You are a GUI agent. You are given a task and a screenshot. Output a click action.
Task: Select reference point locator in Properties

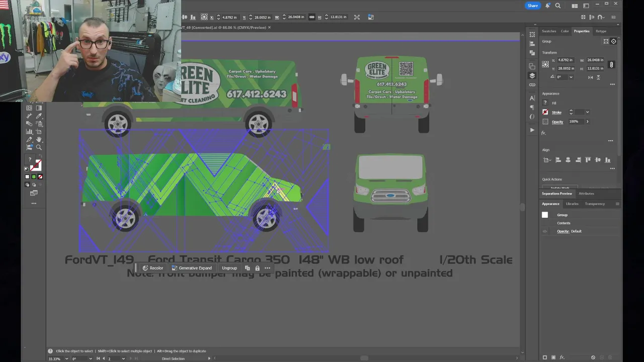coord(545,64)
